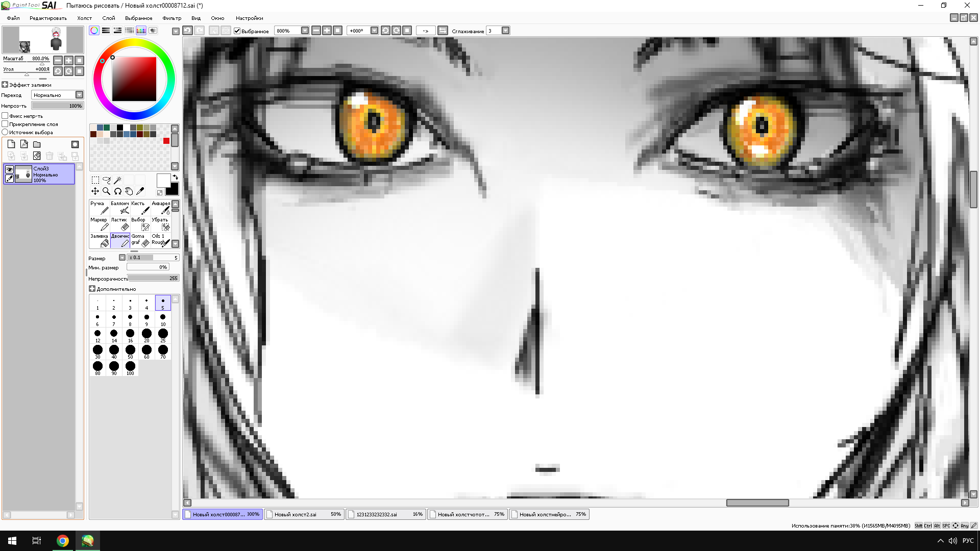Swap foreground and background colors
980x551 pixels.
pyautogui.click(x=175, y=178)
